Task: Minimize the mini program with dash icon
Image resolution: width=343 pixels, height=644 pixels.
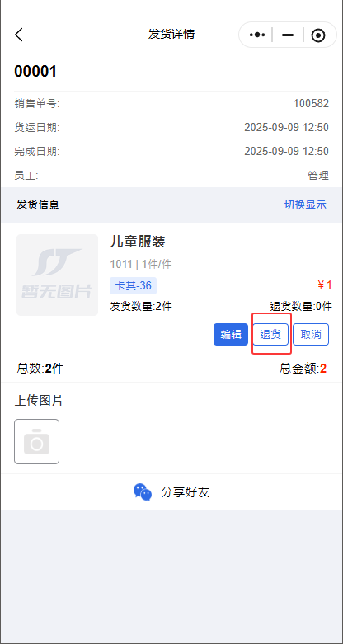Action: (x=288, y=35)
